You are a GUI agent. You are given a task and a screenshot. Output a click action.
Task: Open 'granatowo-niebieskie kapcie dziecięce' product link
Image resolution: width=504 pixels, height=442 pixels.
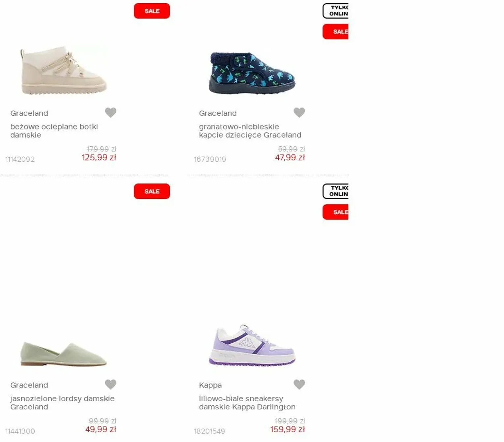coord(250,131)
